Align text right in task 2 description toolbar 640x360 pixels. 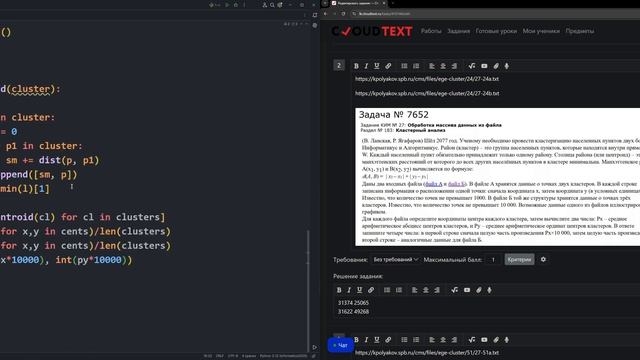(454, 66)
